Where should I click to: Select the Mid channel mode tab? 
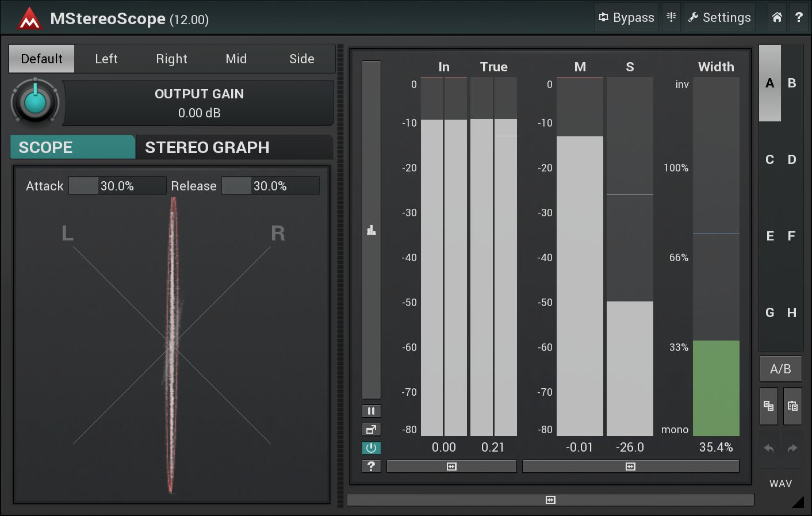(236, 59)
